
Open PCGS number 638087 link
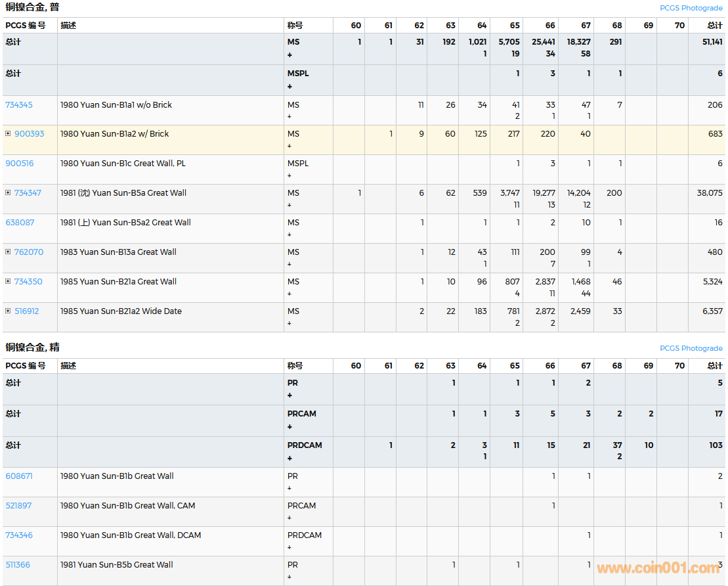(20, 223)
